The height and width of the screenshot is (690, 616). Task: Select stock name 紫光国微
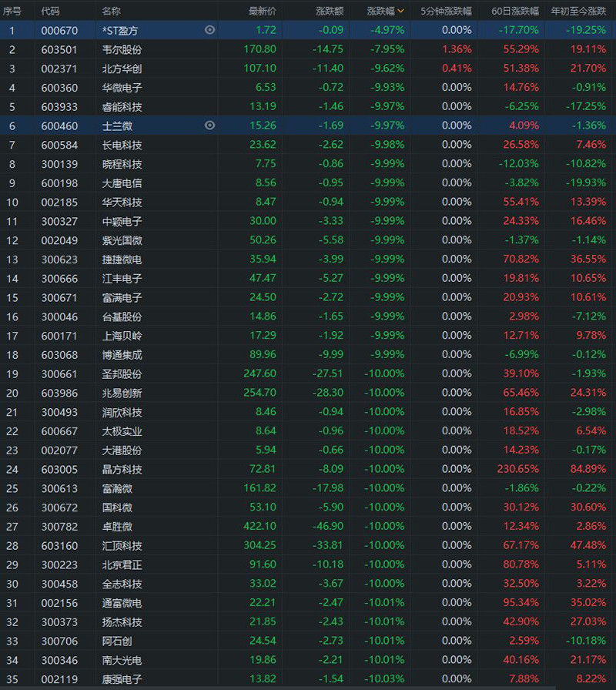click(122, 240)
